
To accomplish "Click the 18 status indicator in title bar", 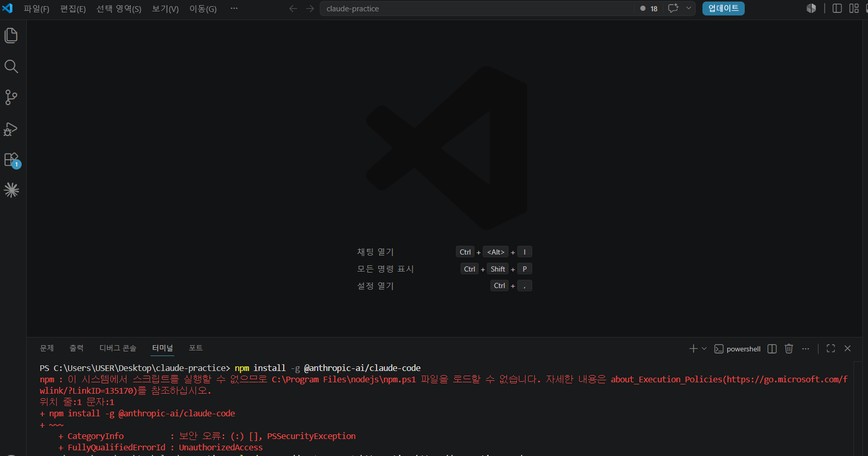I will [x=649, y=8].
